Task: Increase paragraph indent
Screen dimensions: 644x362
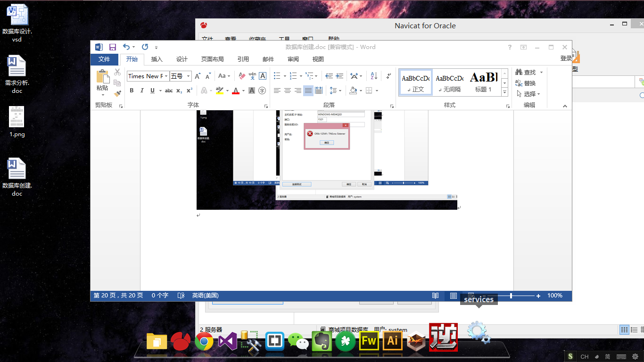Action: tap(339, 76)
